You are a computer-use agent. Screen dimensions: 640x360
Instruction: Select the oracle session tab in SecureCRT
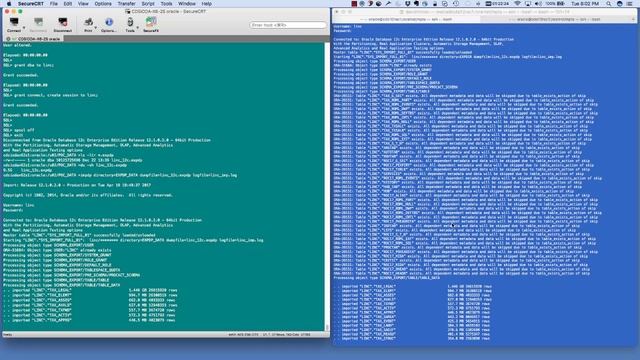click(x=34, y=39)
